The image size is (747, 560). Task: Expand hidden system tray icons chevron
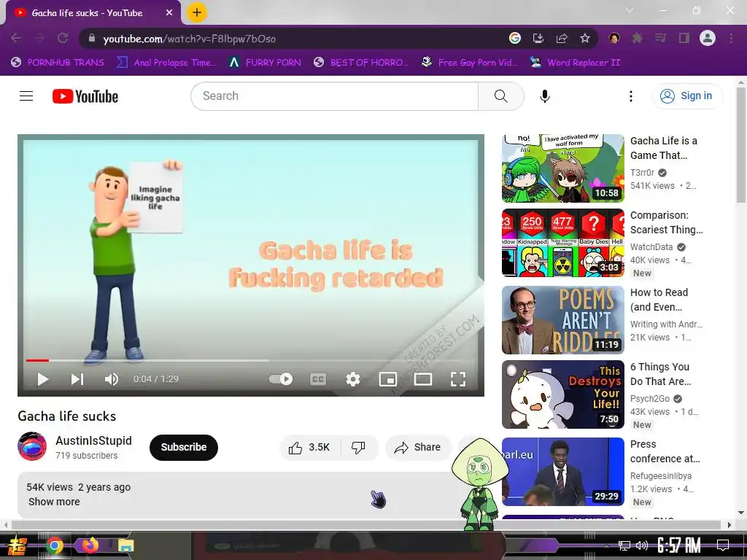coord(606,545)
